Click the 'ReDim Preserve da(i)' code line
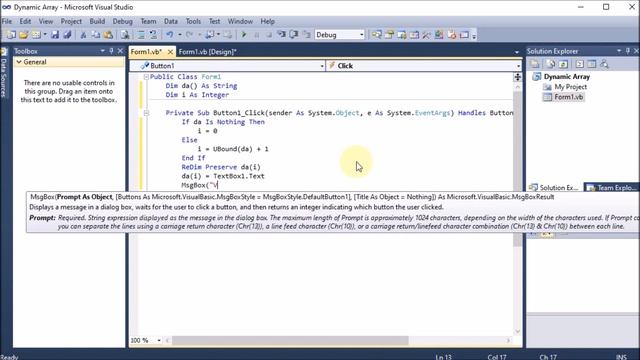640x360 pixels. 221,167
